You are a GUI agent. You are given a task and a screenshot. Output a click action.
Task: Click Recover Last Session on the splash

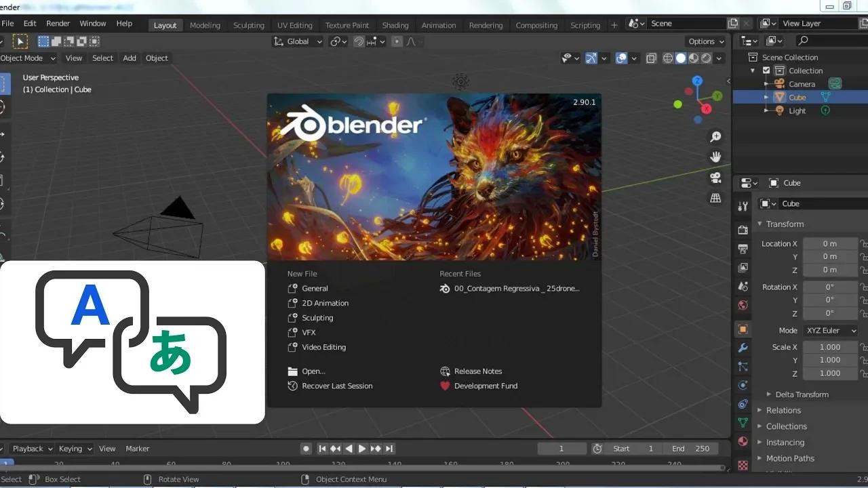336,386
